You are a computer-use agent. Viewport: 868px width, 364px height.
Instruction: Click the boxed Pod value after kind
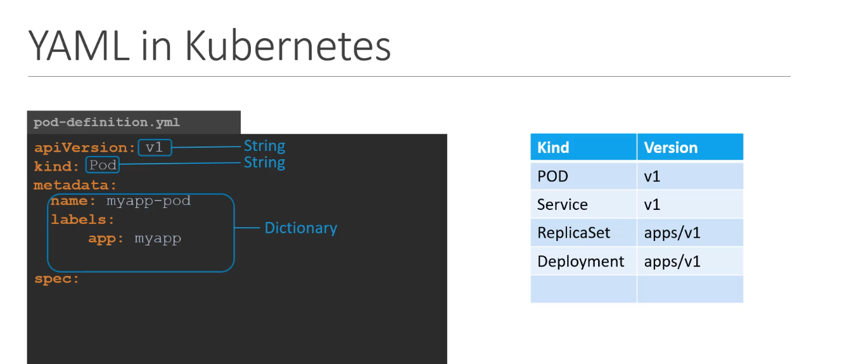click(103, 166)
